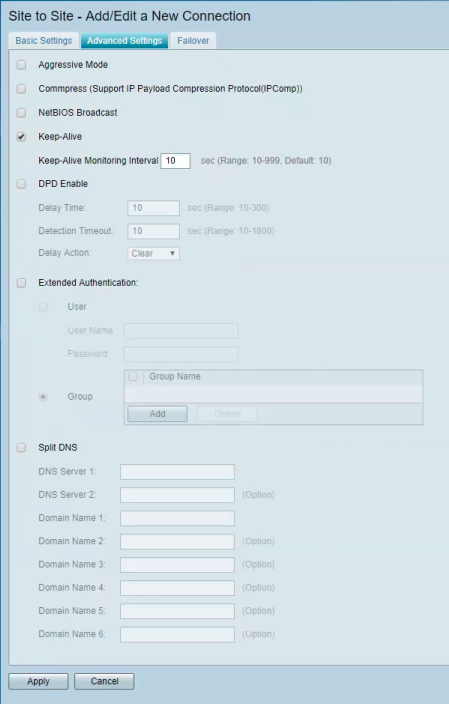This screenshot has height=704, width=449.
Task: Check the Split DNS option
Action: (22, 447)
